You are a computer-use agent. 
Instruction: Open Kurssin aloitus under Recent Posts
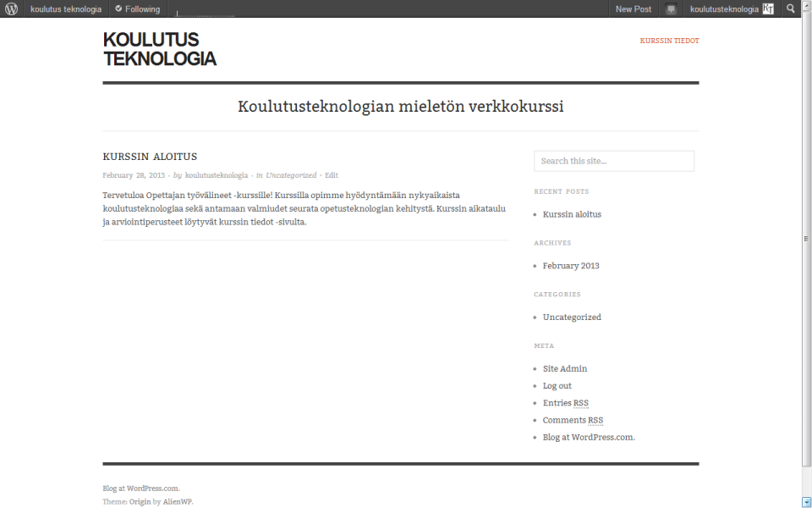572,214
